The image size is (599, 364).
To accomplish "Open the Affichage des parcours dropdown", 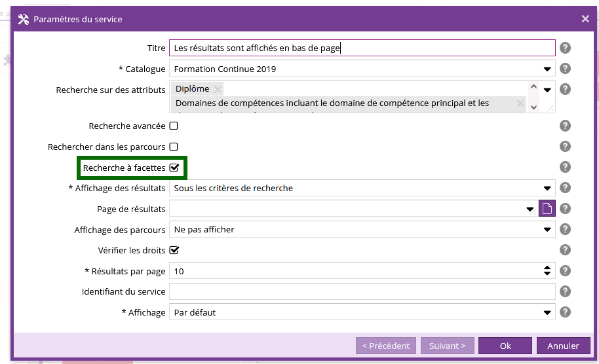I will (547, 230).
